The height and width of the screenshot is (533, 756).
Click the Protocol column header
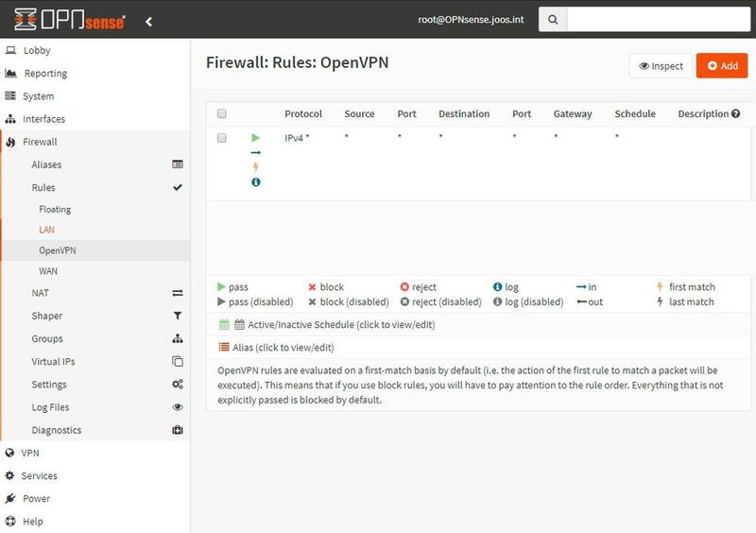302,113
